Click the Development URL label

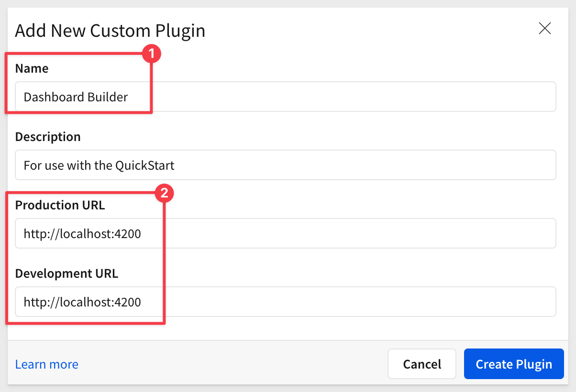(x=66, y=273)
